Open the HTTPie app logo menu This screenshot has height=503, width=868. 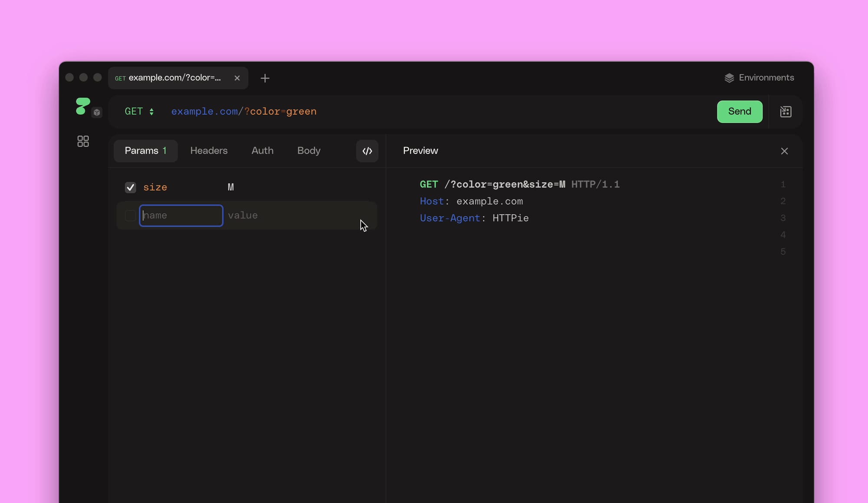tap(82, 106)
